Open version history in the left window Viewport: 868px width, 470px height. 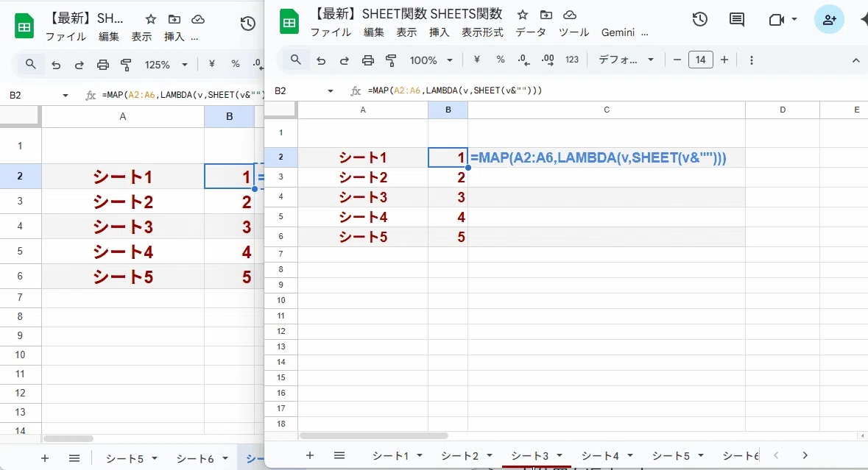(x=248, y=24)
